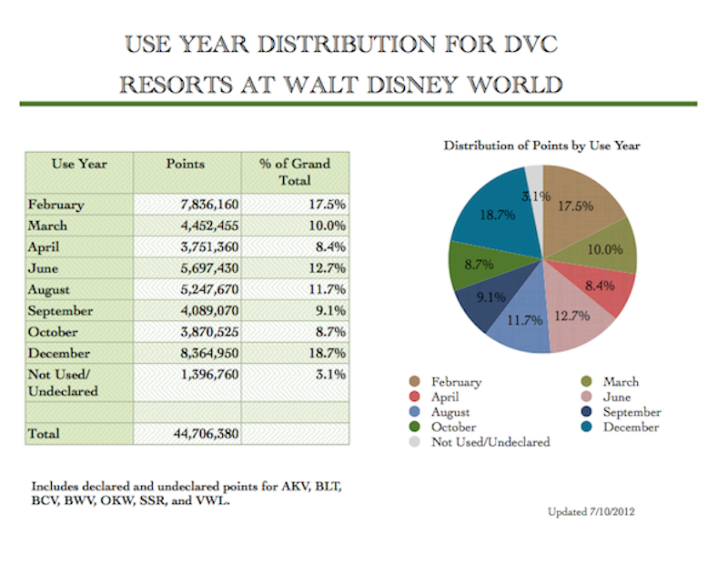Click the October legend color dot
Image resolution: width=728 pixels, height=564 pixels.
pyautogui.click(x=414, y=427)
